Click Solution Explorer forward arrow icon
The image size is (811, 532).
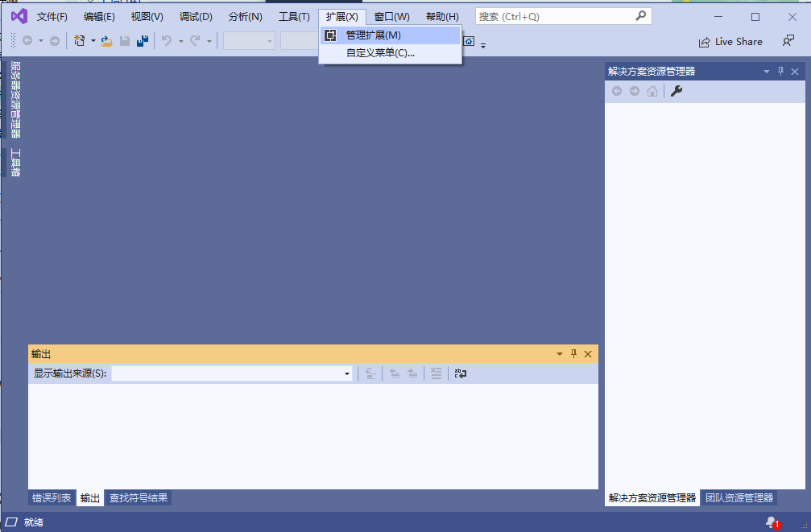pos(634,91)
